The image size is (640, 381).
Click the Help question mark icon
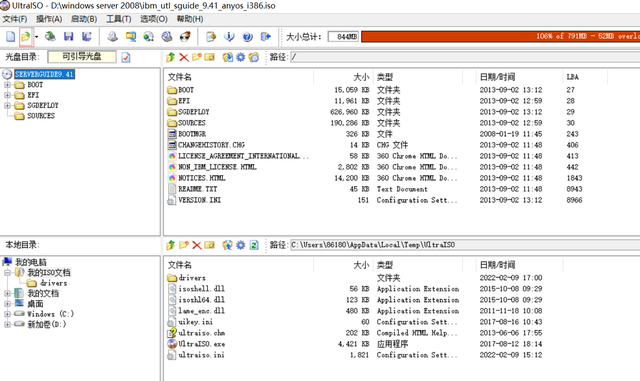(247, 37)
